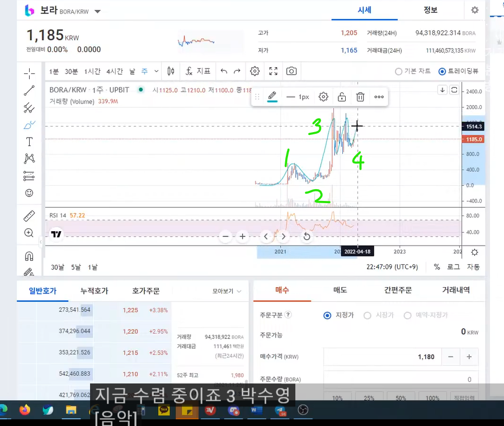Image resolution: width=504 pixels, height=426 pixels.
Task: Click the 주문수량 input field
Action: (401, 380)
